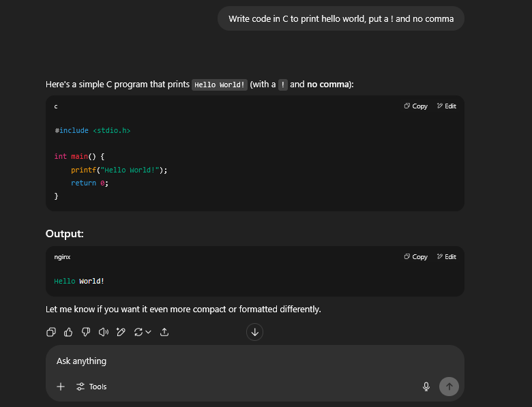Start voice dictation with the microphone icon
This screenshot has height=407, width=532.
[x=426, y=387]
